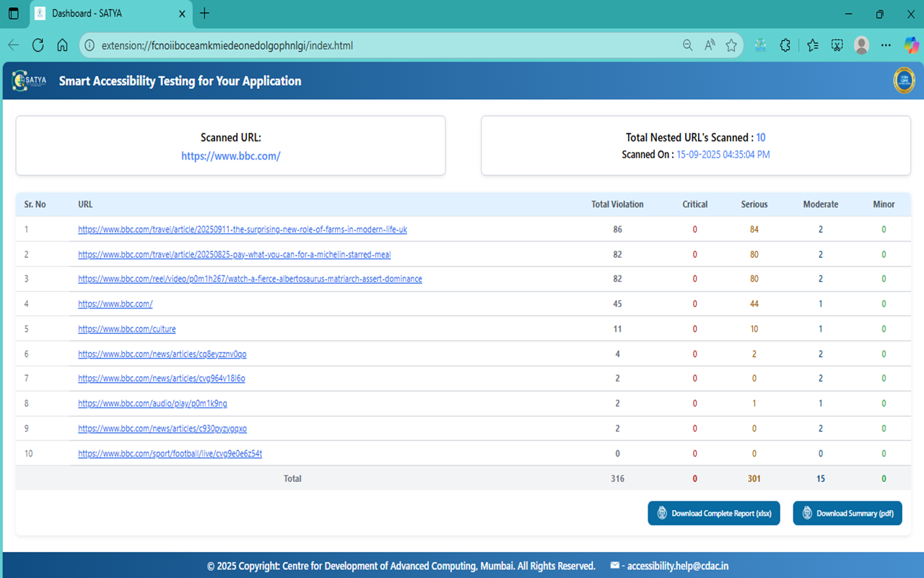Add page to favorites with star icon
The image size is (924, 578).
731,46
